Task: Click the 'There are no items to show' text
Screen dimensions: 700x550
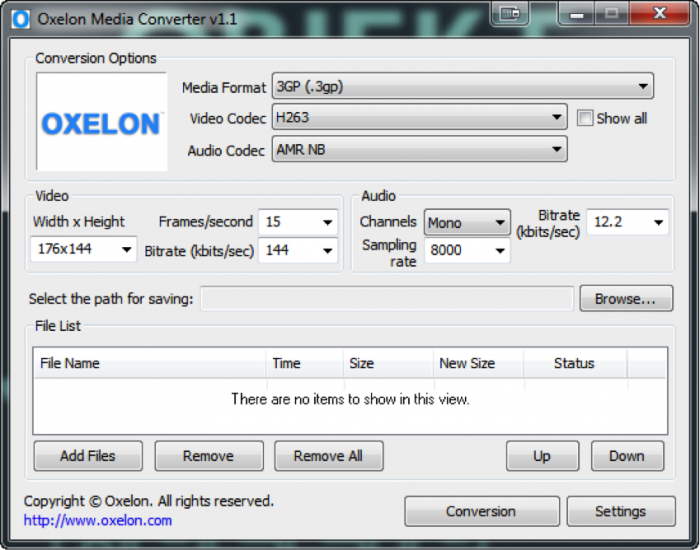Action: click(x=350, y=399)
